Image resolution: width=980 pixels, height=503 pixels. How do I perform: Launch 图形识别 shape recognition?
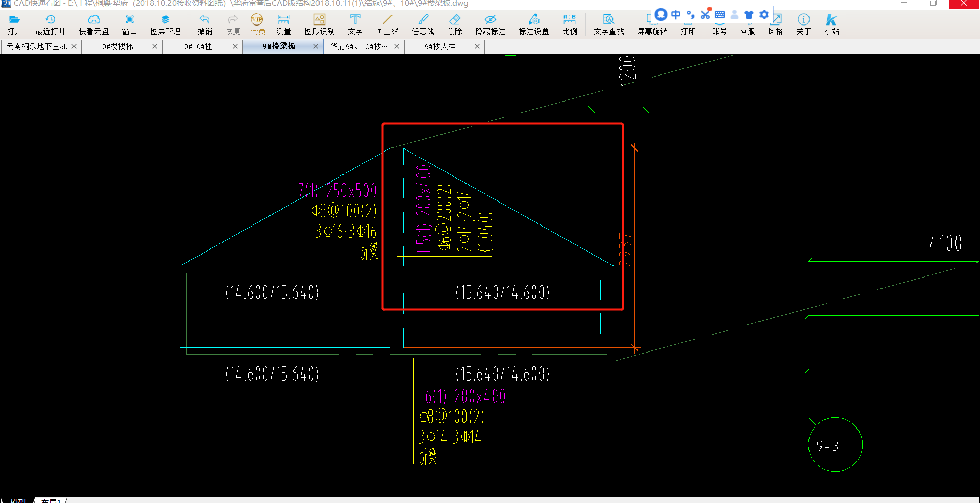320,24
